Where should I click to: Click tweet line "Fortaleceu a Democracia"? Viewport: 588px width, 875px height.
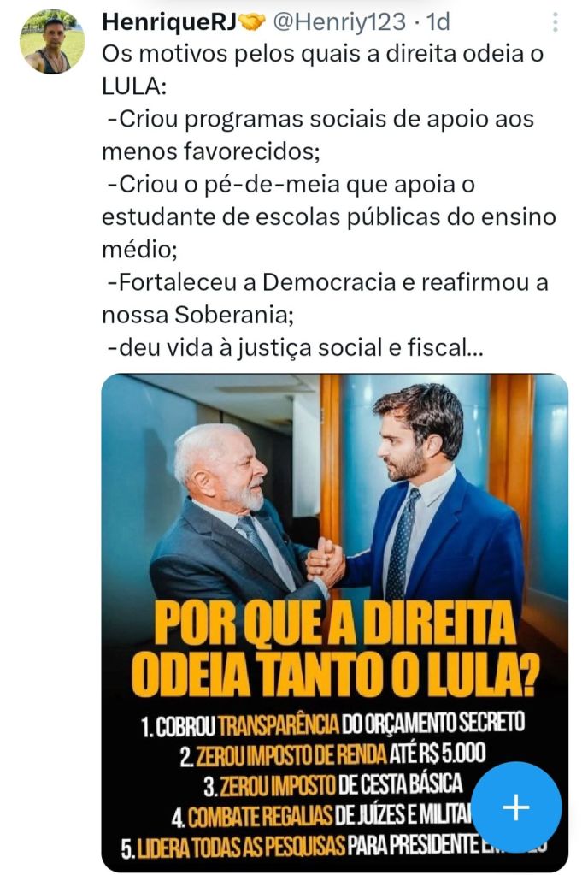point(327,282)
